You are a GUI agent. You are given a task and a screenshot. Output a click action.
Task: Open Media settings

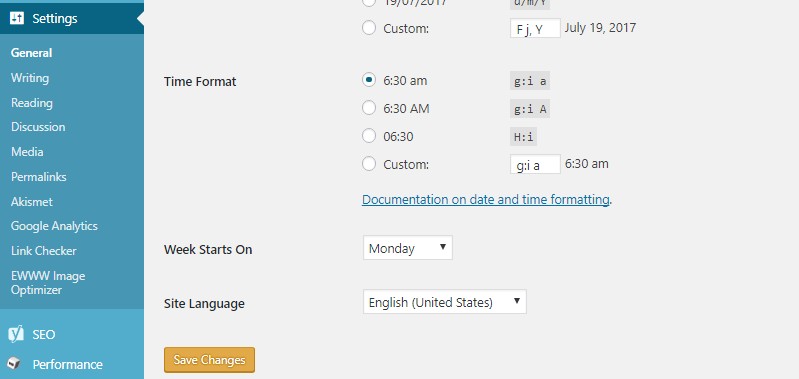27,152
